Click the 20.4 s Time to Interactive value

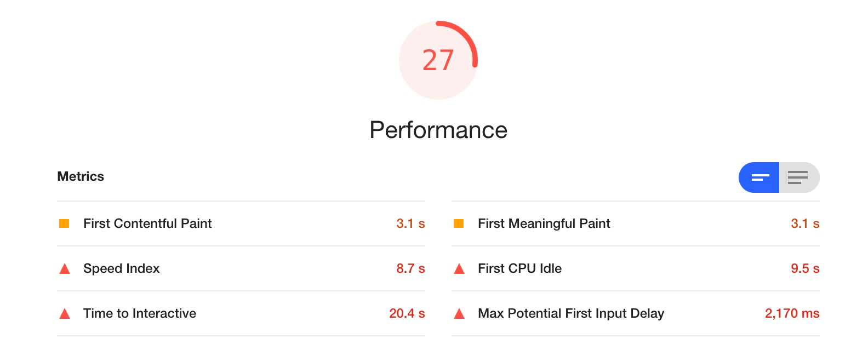click(407, 313)
